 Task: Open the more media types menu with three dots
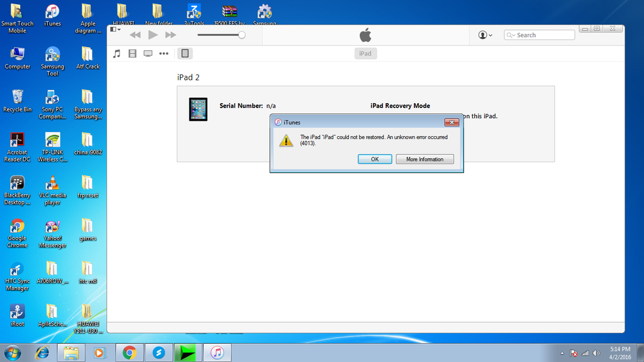(x=163, y=53)
